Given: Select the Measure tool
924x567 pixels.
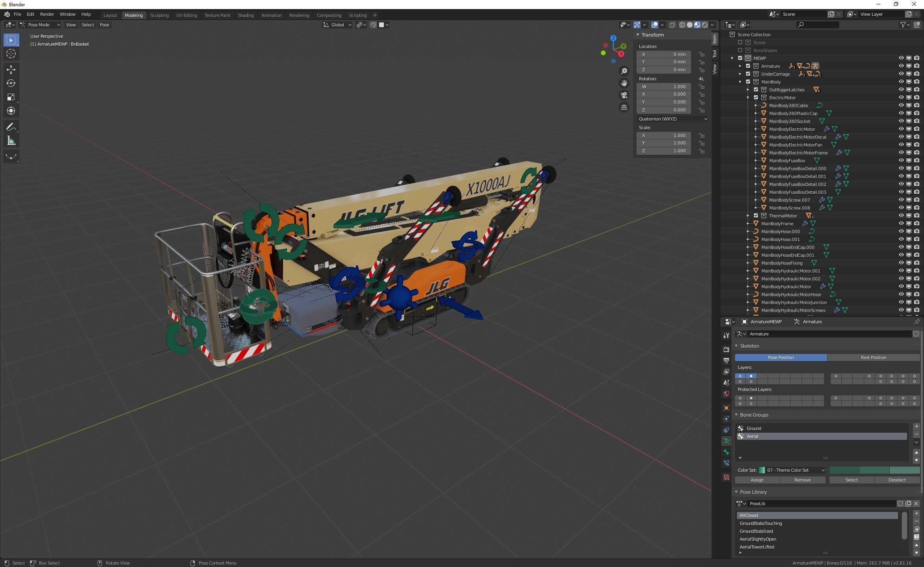Looking at the screenshot, I should (x=11, y=141).
